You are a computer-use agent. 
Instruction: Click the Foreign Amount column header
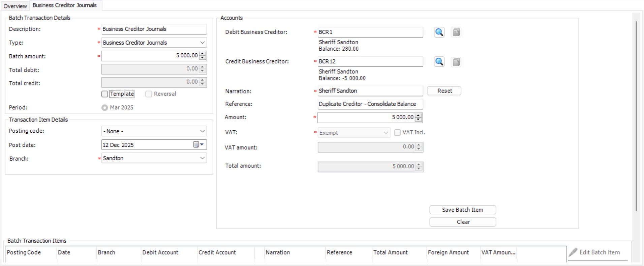pyautogui.click(x=454, y=252)
